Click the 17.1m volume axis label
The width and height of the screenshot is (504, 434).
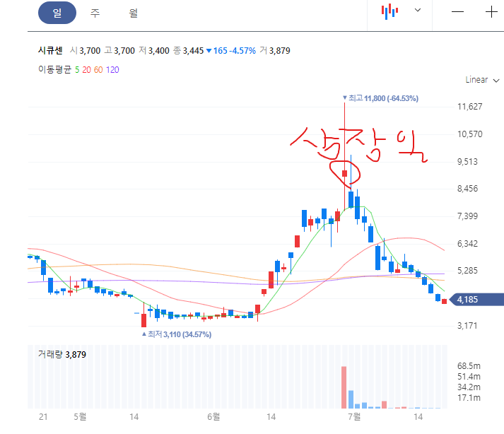coord(469,398)
